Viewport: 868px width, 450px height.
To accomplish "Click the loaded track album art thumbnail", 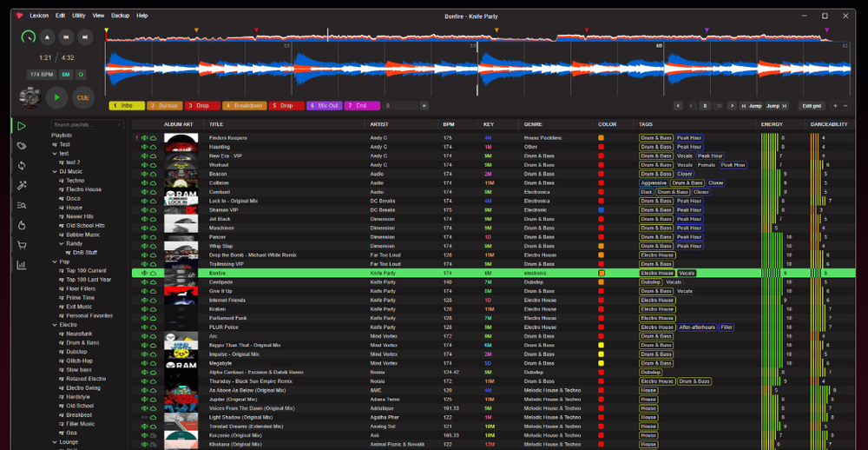I will 30,97.
